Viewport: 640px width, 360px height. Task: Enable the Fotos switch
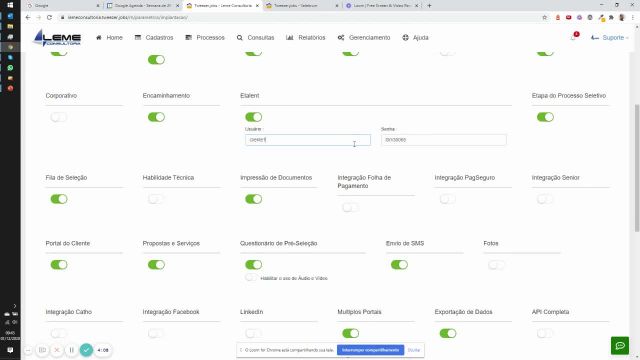point(496,265)
